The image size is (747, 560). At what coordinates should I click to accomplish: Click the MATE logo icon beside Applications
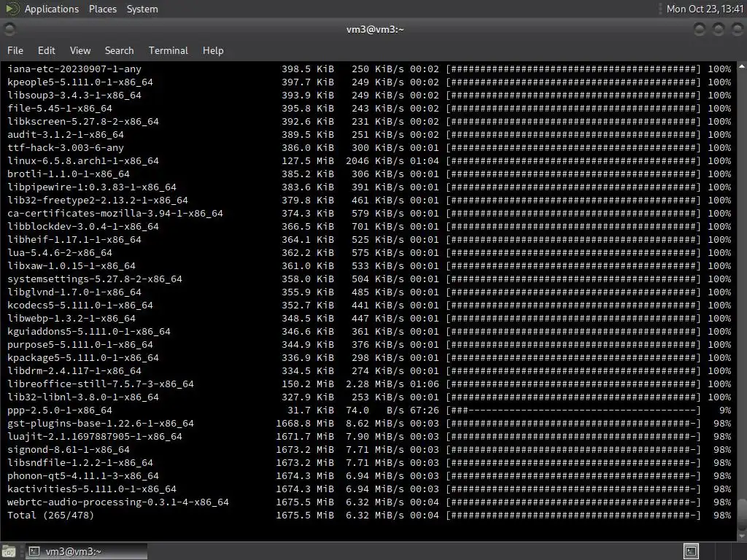pos(12,9)
